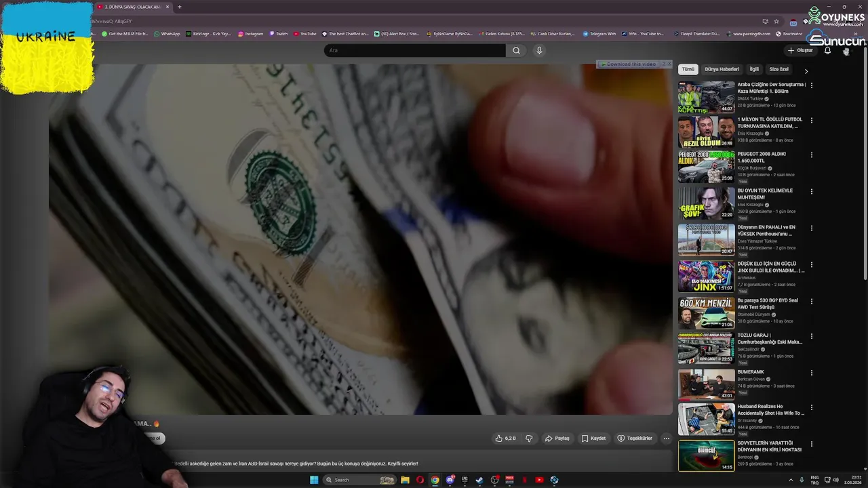
Task: Open the more actions ellipsis below the video
Action: (666, 439)
